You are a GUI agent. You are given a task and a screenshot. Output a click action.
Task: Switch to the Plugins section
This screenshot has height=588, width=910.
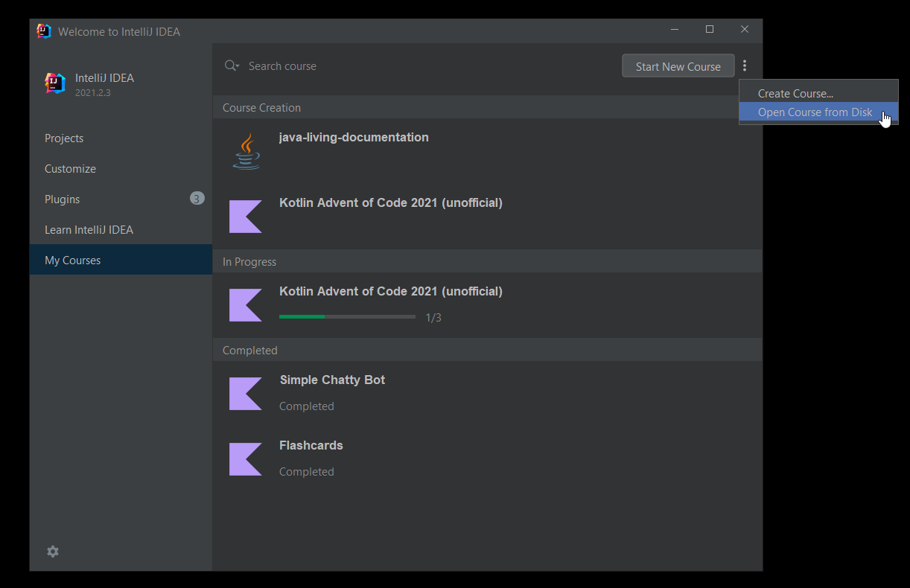point(121,199)
